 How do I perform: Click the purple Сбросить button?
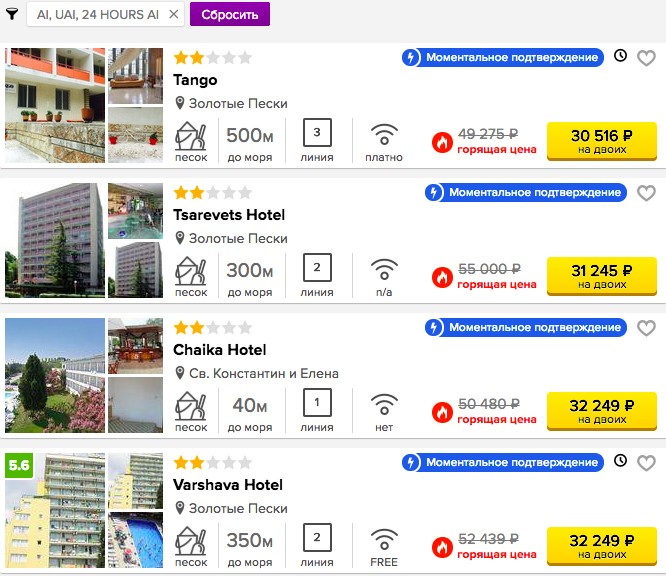click(x=230, y=14)
